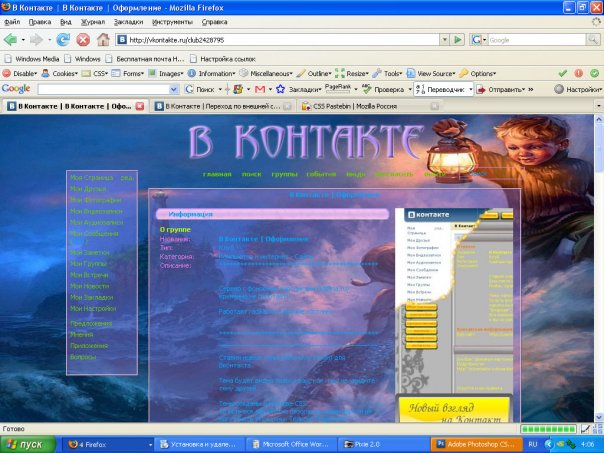
Task: Click the View Source toolbar item
Action: (431, 73)
